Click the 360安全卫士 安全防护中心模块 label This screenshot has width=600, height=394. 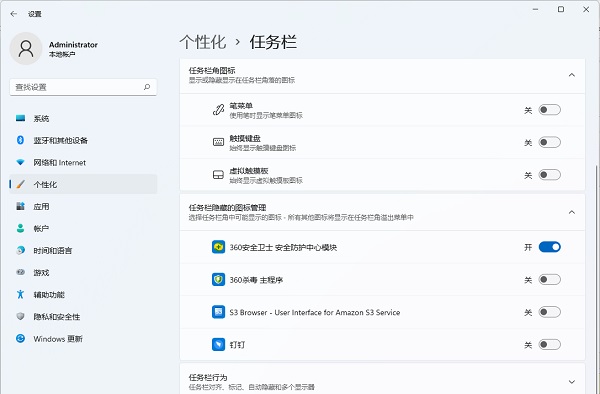tap(283, 247)
